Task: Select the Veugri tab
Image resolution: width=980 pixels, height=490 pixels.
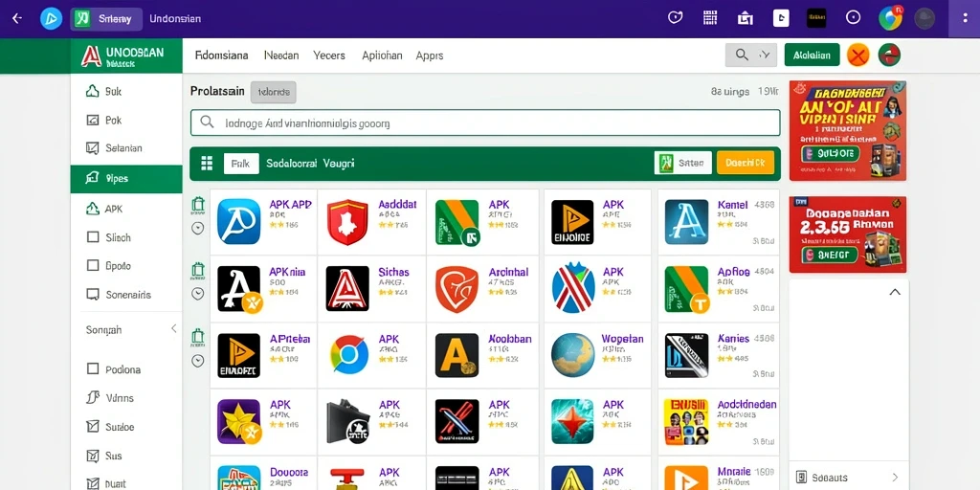Action: (339, 164)
